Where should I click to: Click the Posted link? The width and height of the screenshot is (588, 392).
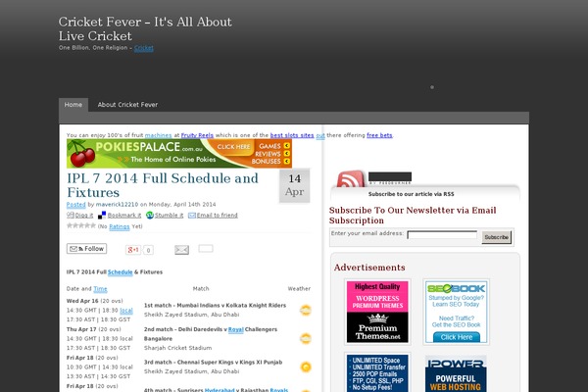(76, 205)
